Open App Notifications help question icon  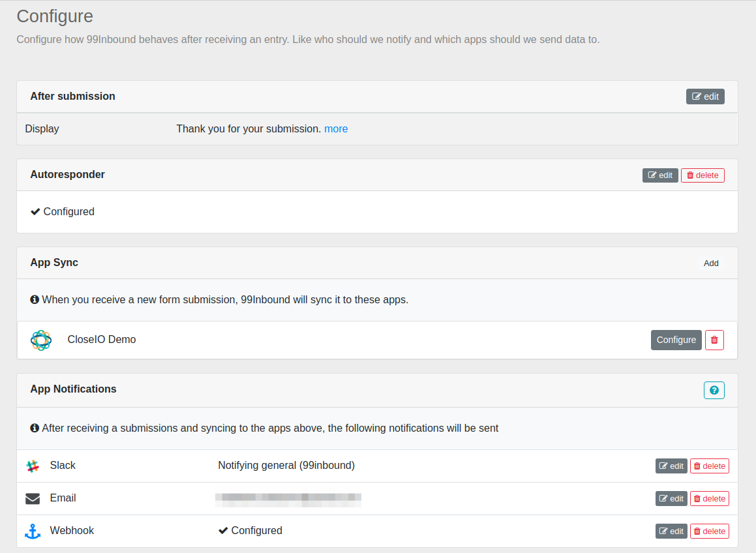[x=714, y=390]
